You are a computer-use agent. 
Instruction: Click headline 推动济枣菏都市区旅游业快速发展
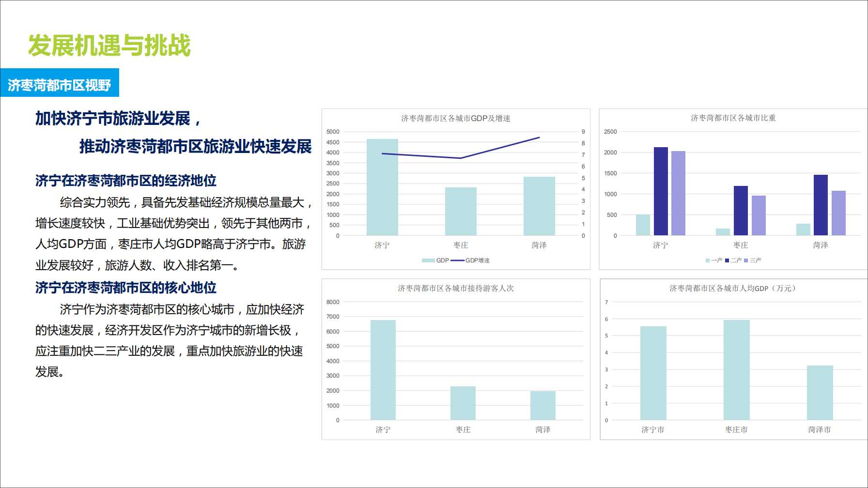tap(195, 146)
